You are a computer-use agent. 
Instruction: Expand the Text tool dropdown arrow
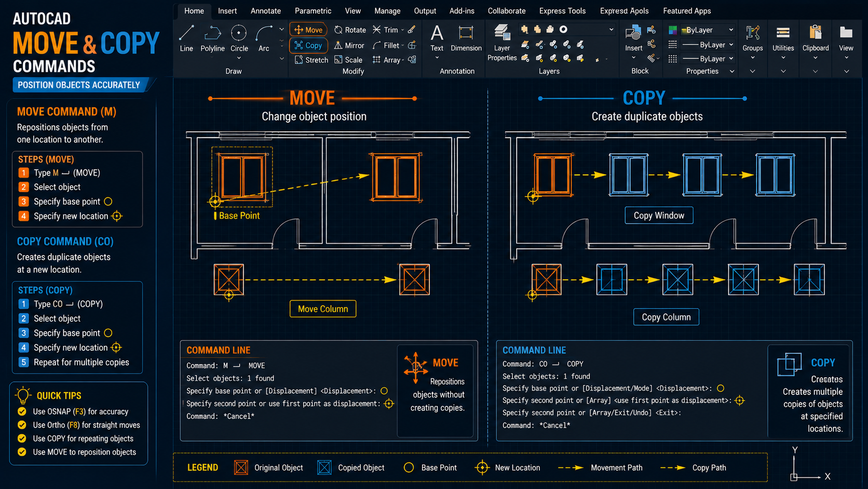pos(437,58)
